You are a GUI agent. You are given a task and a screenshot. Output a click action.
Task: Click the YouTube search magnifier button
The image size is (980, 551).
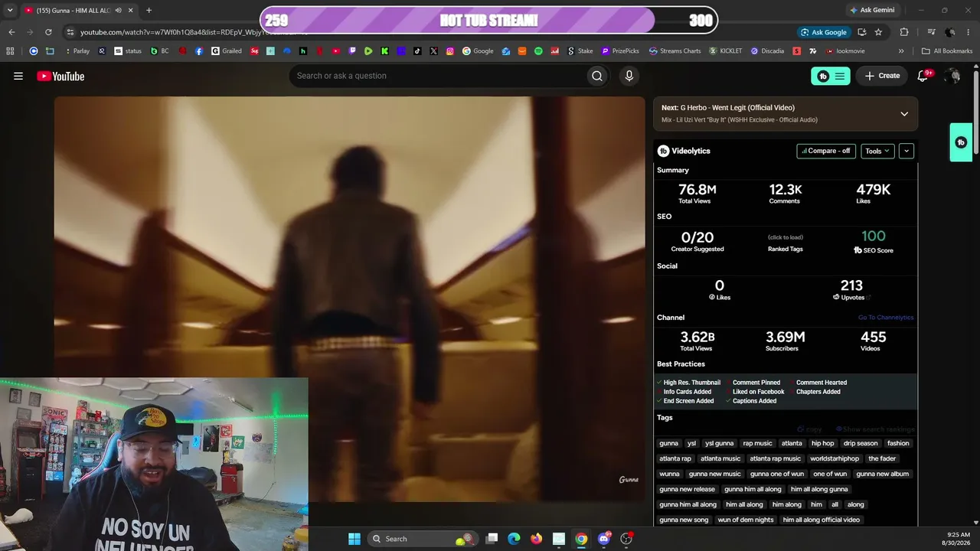[x=597, y=76]
